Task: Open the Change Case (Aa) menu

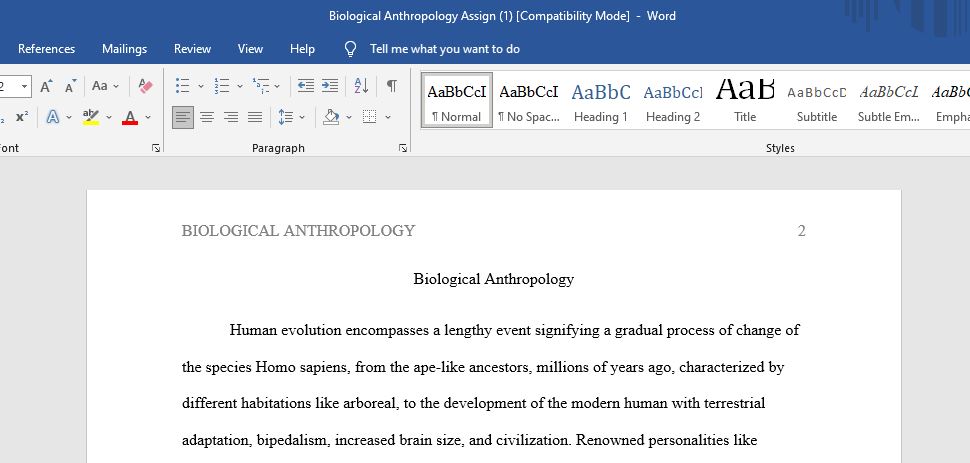Action: pyautogui.click(x=105, y=86)
